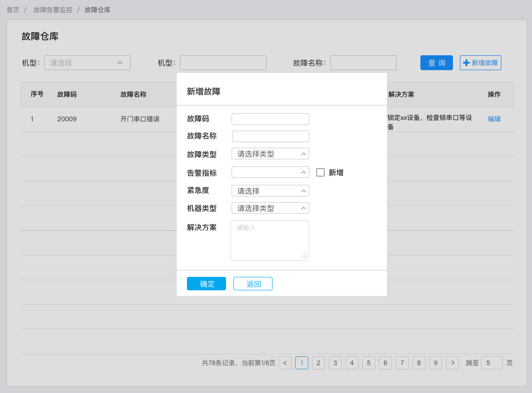Expand the 机器类型 dropdown in dialog
The height and width of the screenshot is (393, 532).
coord(270,208)
